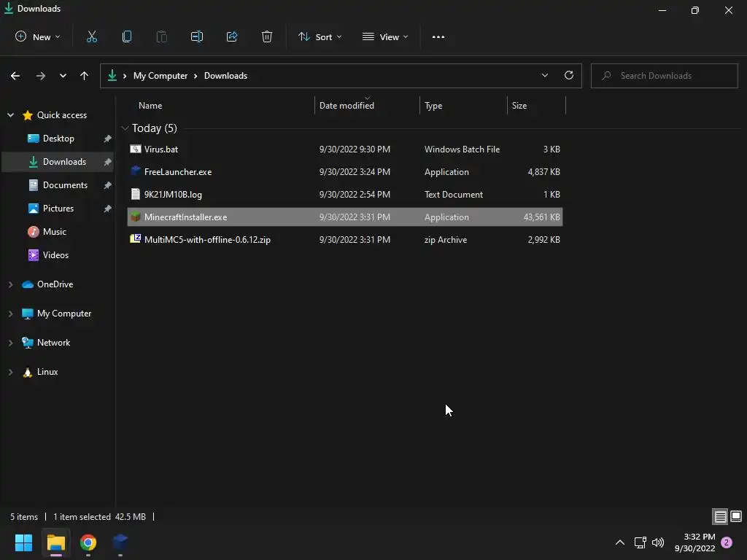Select the Virus.bat file name

pos(161,149)
